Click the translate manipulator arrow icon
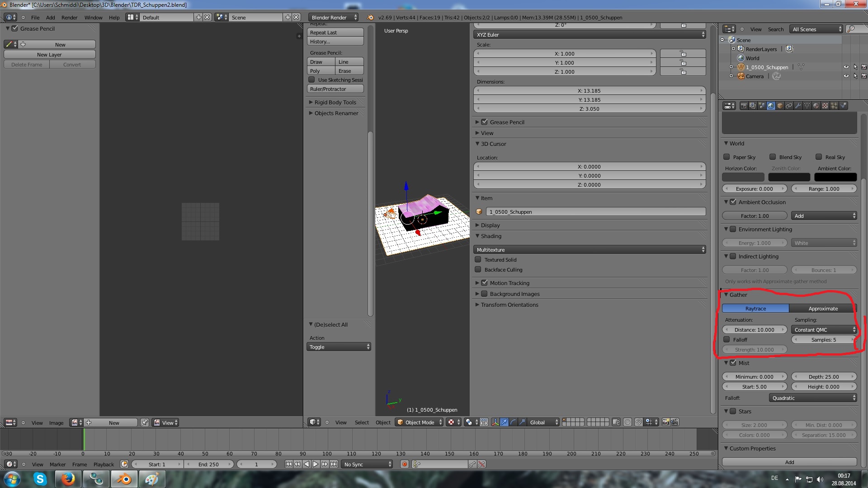This screenshot has height=488, width=868. 504,422
